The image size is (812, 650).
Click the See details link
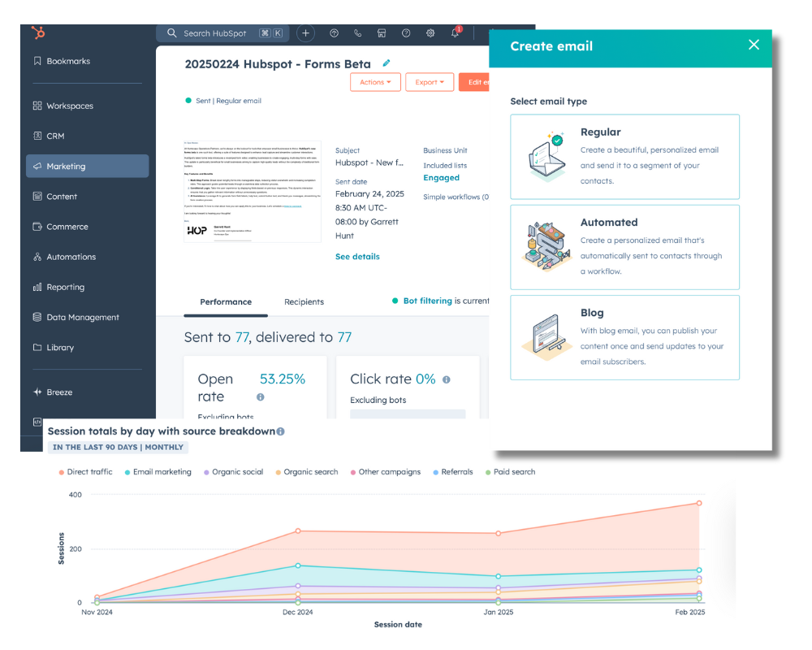pos(357,257)
